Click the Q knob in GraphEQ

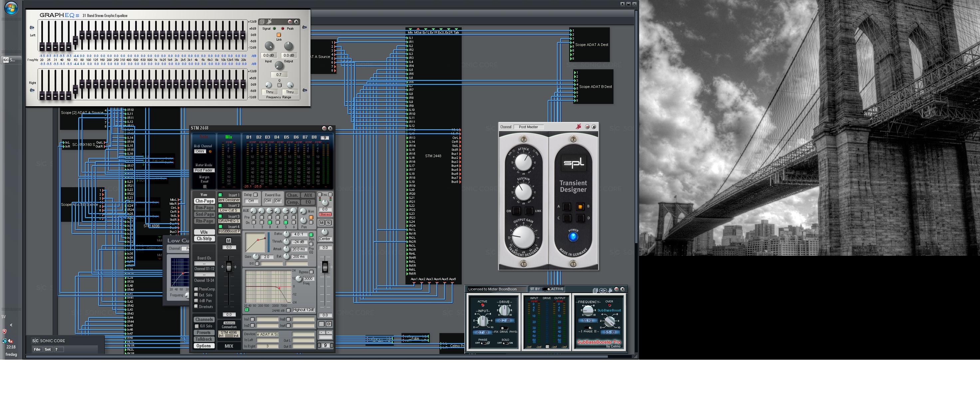(x=279, y=66)
